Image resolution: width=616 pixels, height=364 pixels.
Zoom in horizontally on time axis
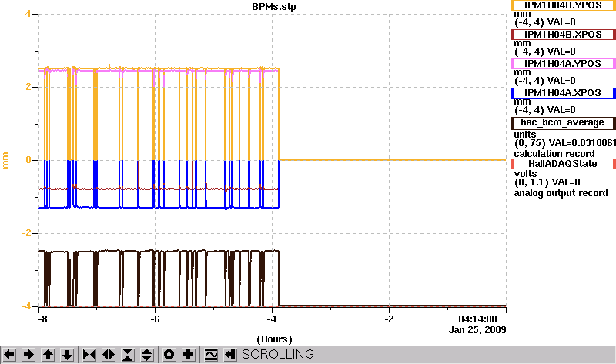(89, 355)
